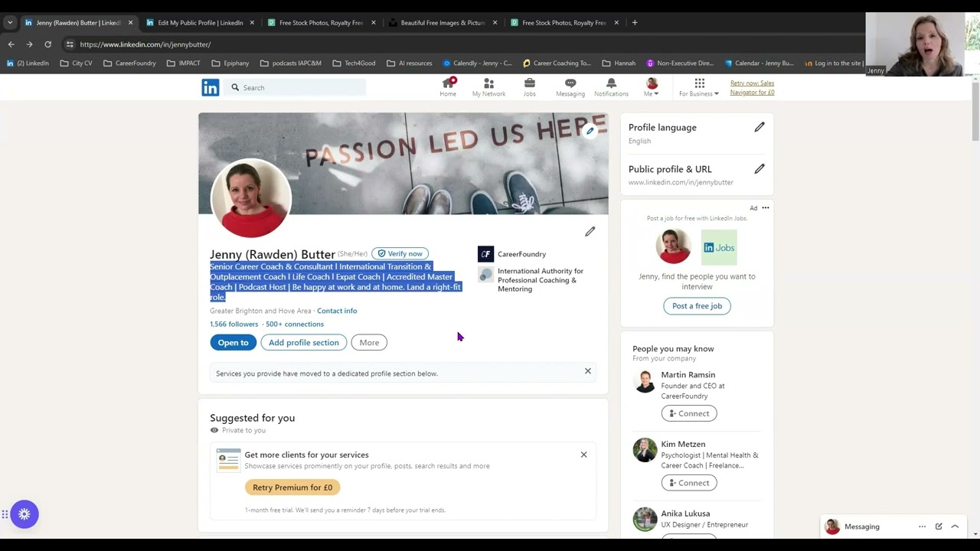980x551 pixels.
Task: Expand the For Business menu
Action: [x=699, y=87]
